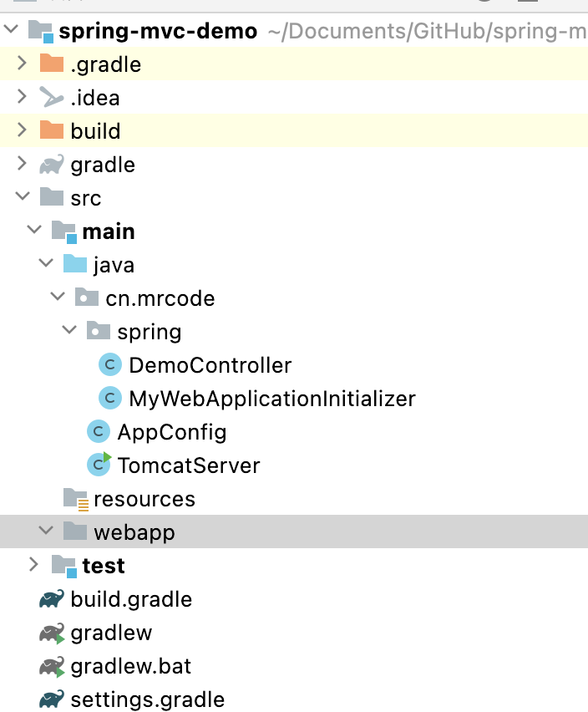Image resolution: width=588 pixels, height=712 pixels.
Task: Select the spring-mvc-demo project root
Action: tap(159, 31)
